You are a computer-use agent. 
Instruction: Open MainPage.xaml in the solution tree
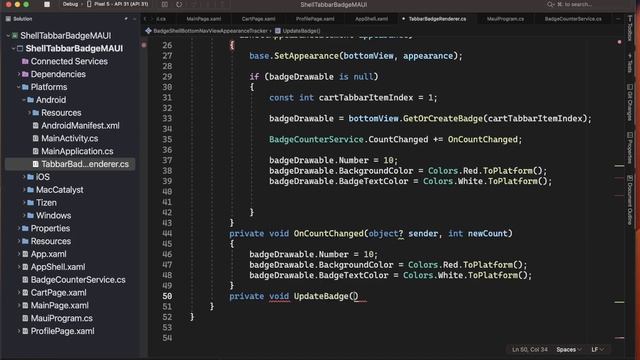(x=60, y=305)
